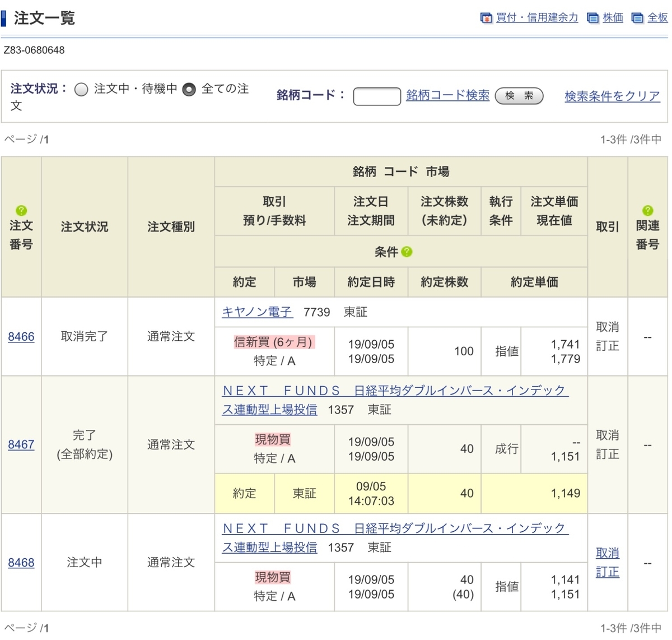Click 取消完了 status text

[85, 336]
